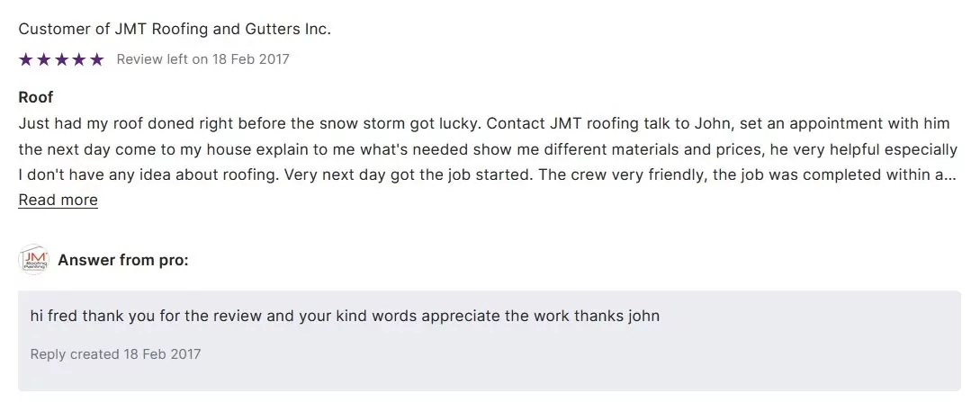Click the "Review left on 18 Feb 2017" text
Image resolution: width=980 pixels, height=402 pixels.
tap(202, 59)
